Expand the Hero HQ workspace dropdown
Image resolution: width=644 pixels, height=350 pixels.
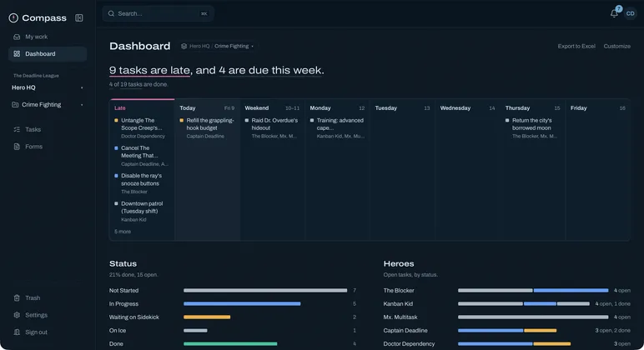click(x=82, y=87)
